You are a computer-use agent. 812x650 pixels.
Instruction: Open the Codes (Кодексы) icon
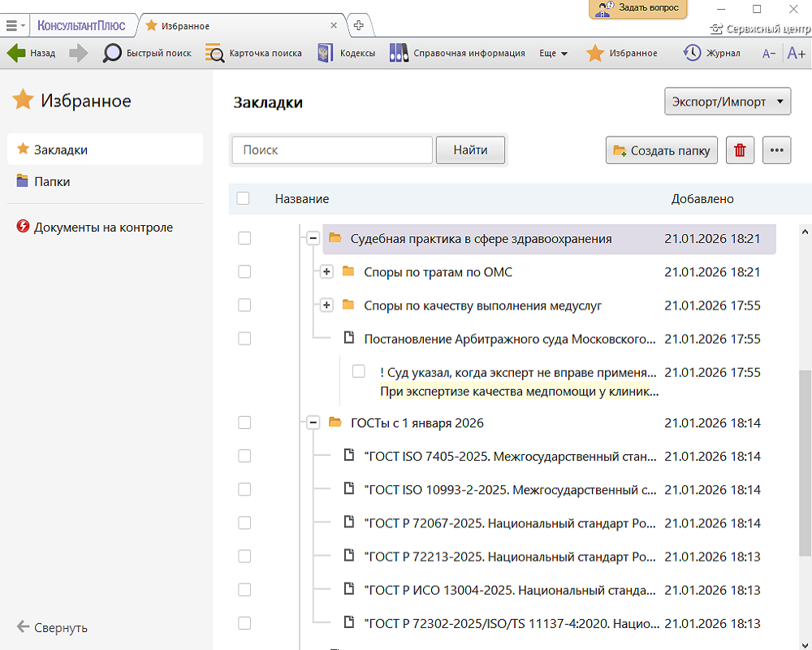326,54
